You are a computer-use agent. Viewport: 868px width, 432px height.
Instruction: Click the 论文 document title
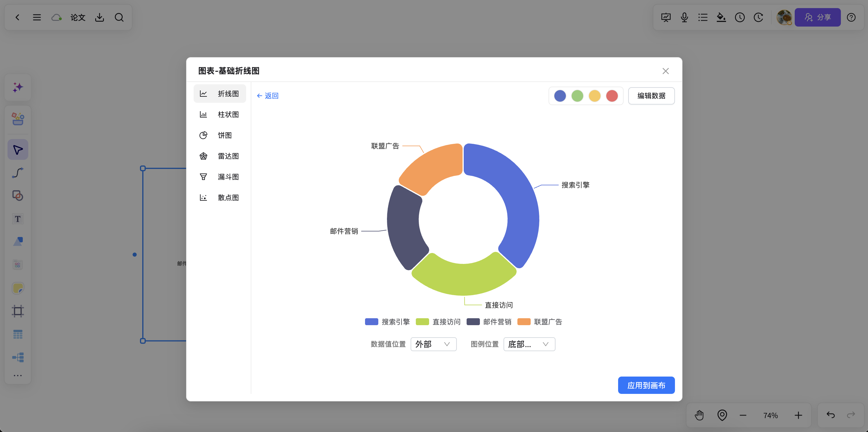tap(78, 17)
